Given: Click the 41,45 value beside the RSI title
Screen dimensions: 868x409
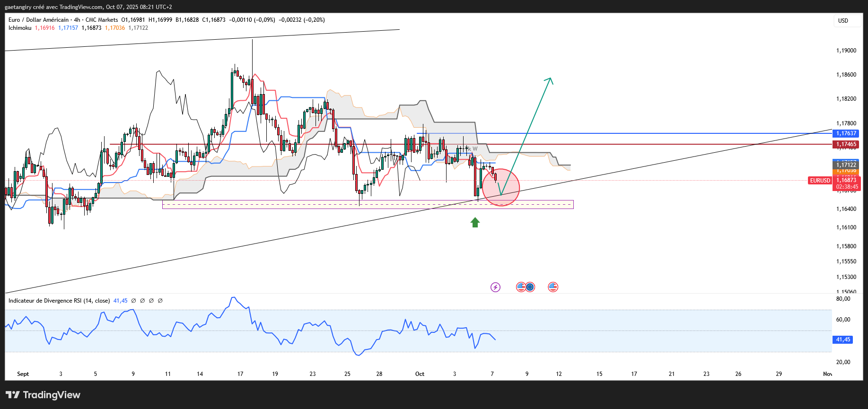Looking at the screenshot, I should [121, 301].
